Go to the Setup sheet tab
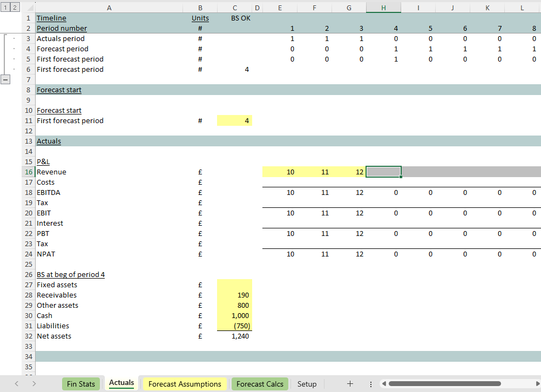 [x=307, y=384]
